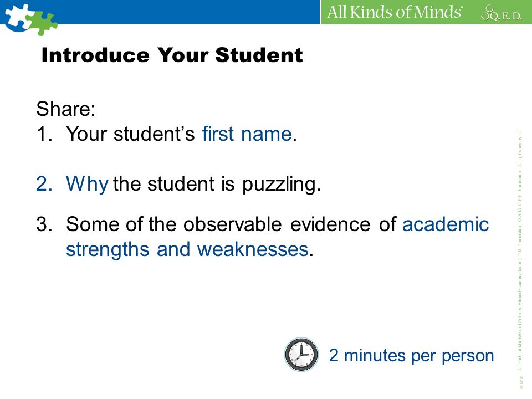Click the clock timer icon
This screenshot has width=532, height=399.
[301, 354]
